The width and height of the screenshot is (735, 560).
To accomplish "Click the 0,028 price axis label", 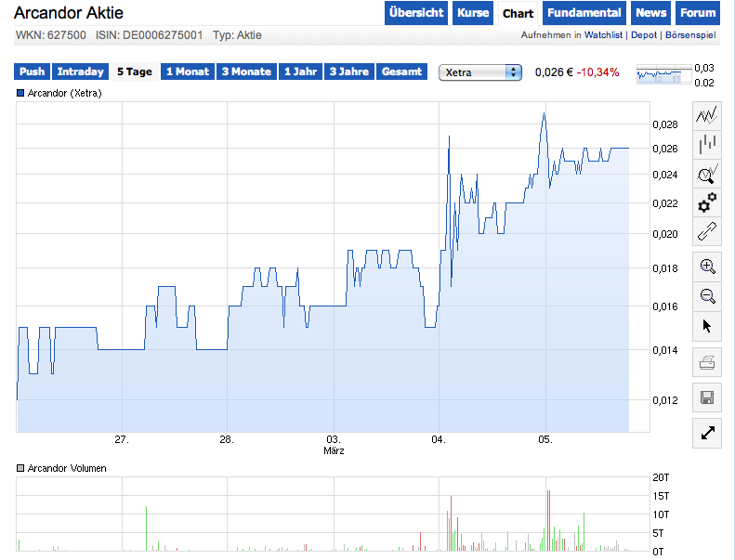I will pos(665,124).
